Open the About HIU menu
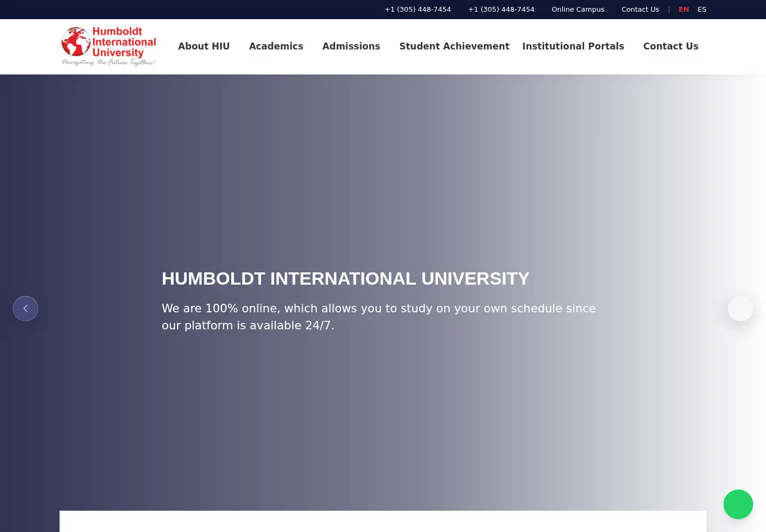The width and height of the screenshot is (766, 532). coord(204,46)
